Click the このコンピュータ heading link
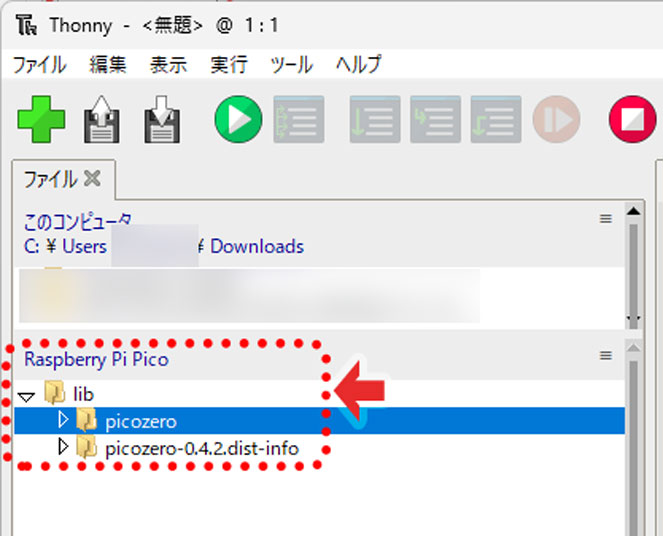 tap(77, 222)
